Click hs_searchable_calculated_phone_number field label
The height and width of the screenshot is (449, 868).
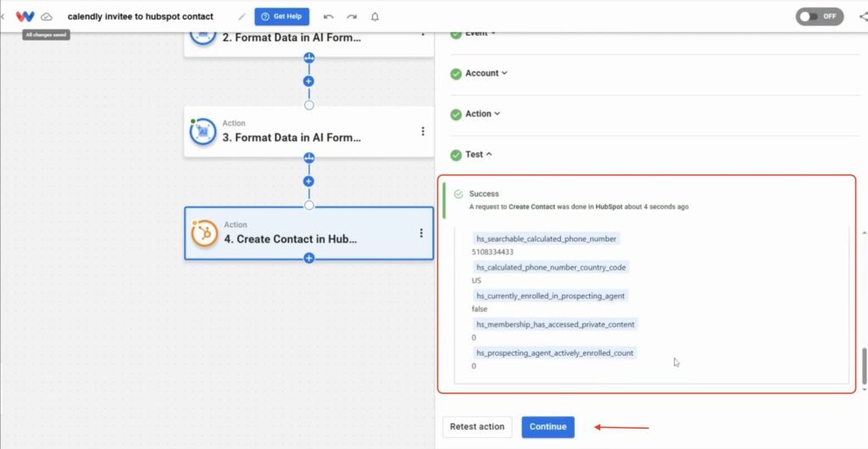pyautogui.click(x=547, y=239)
